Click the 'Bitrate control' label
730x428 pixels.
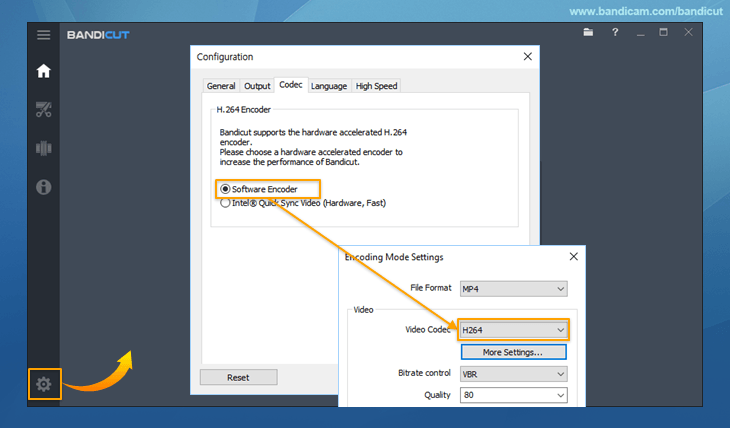tap(424, 373)
